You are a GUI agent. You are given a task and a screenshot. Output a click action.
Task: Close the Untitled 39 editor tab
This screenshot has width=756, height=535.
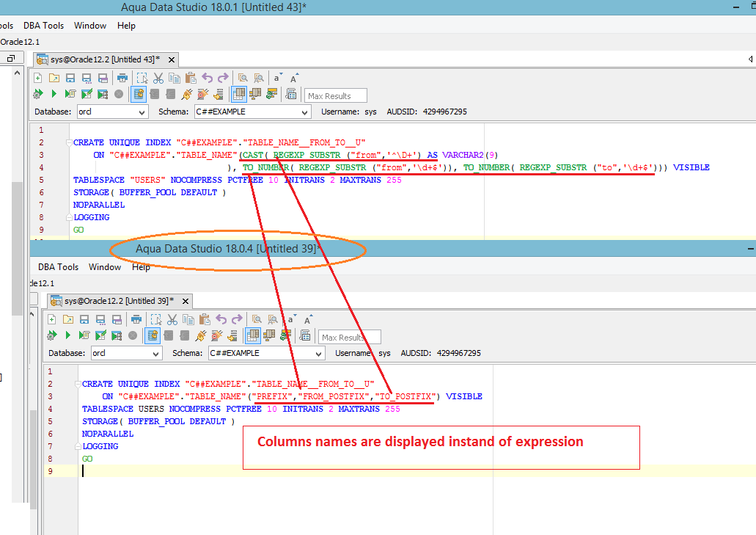coord(185,301)
